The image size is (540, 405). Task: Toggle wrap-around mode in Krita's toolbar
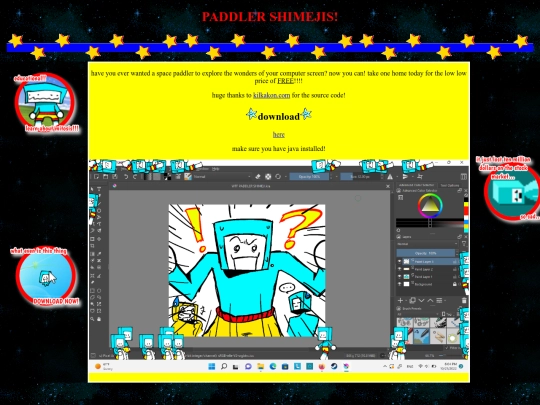(420, 177)
